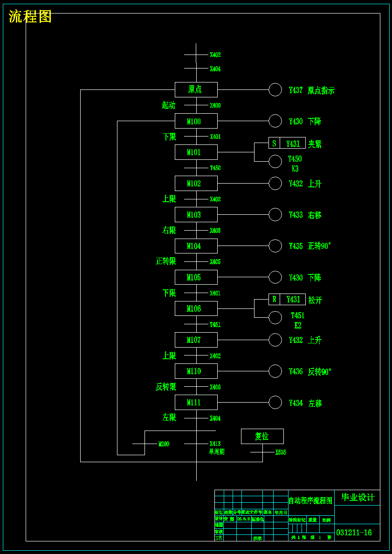Screen dimensions: 392x554
Task: Click the 起动 start condition text
Action: click(169, 105)
